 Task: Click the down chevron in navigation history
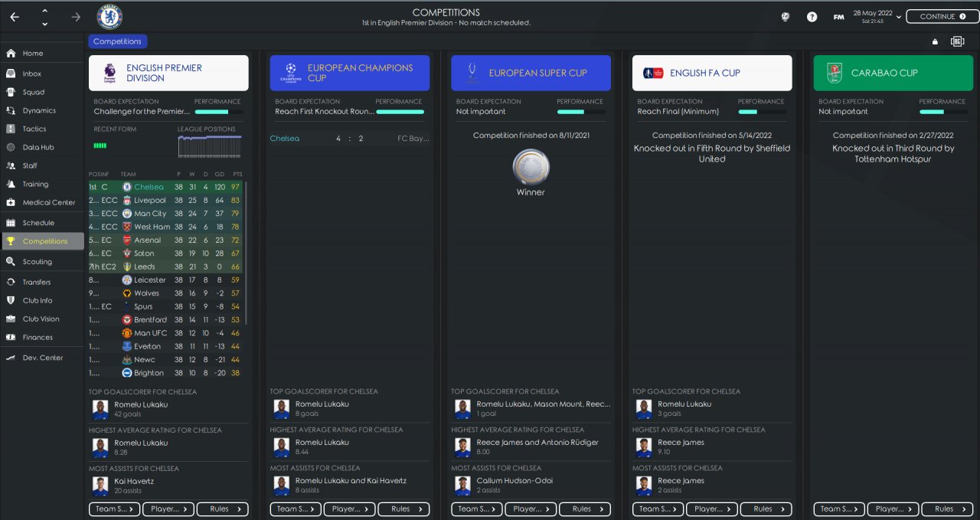[44, 24]
